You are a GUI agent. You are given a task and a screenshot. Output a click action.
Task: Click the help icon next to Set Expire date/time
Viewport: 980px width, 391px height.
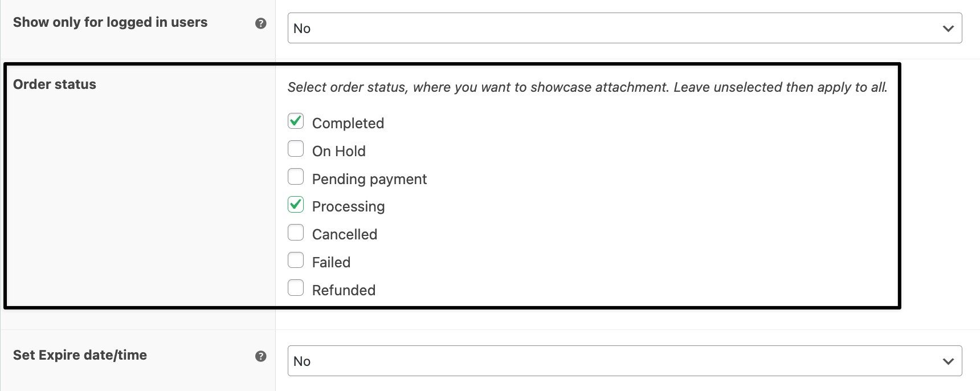tap(261, 356)
